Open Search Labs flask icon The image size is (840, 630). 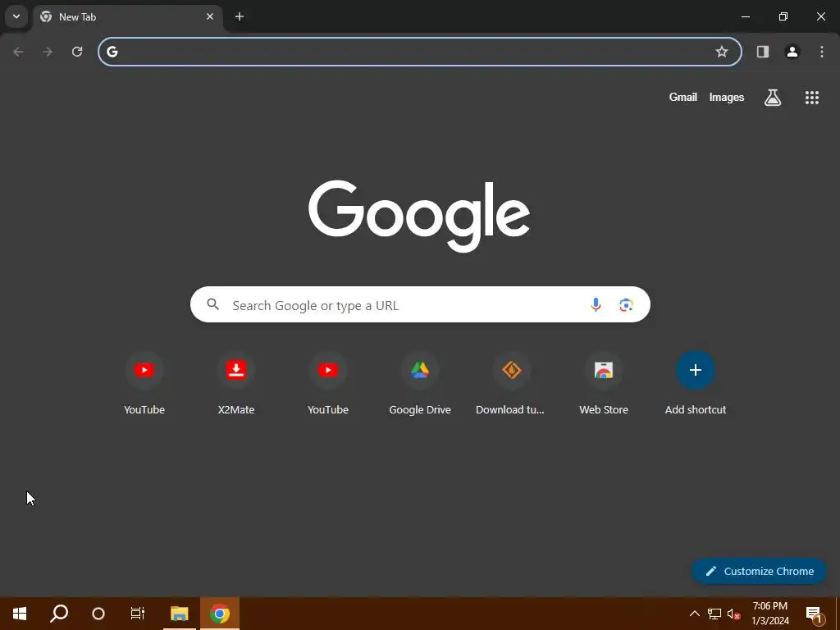[x=773, y=98]
